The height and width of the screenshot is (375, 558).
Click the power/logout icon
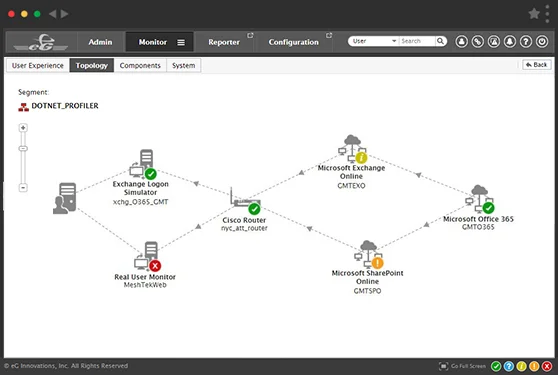[x=542, y=42]
